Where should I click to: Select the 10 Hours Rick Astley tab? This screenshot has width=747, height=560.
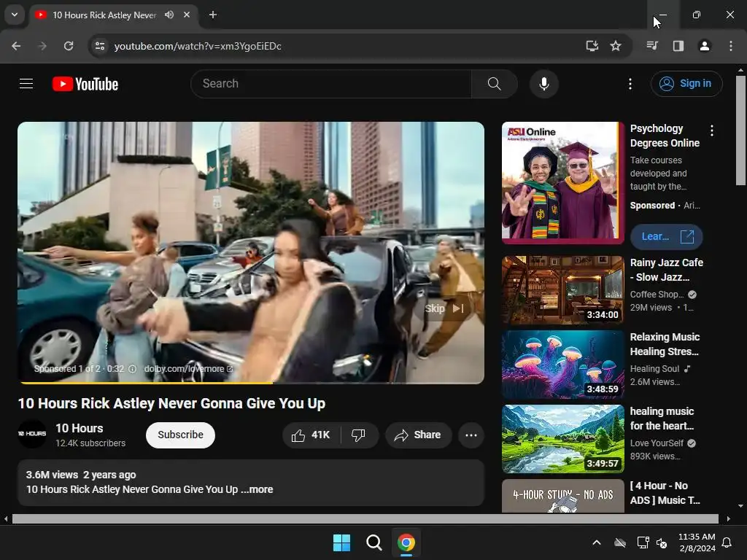(104, 15)
